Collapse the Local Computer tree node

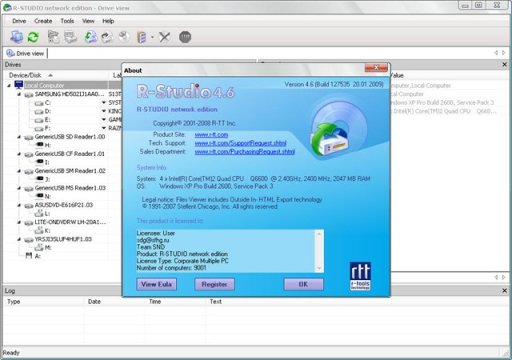pos(9,86)
